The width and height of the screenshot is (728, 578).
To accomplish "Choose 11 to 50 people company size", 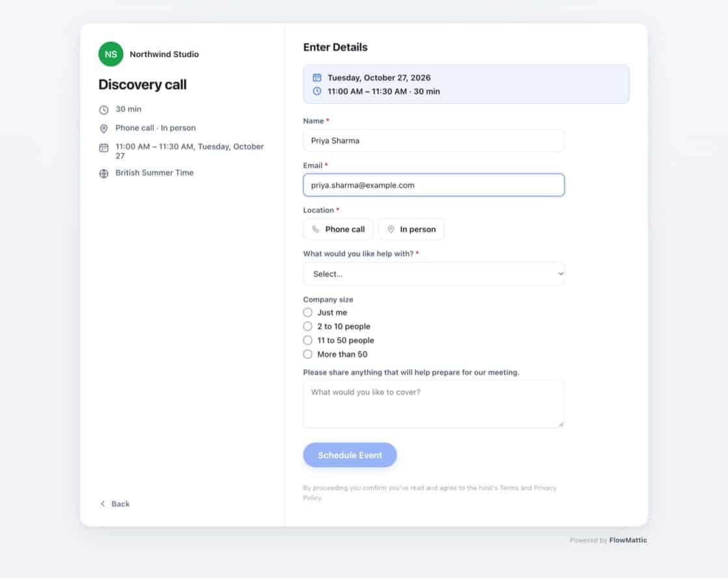I will pos(307,340).
